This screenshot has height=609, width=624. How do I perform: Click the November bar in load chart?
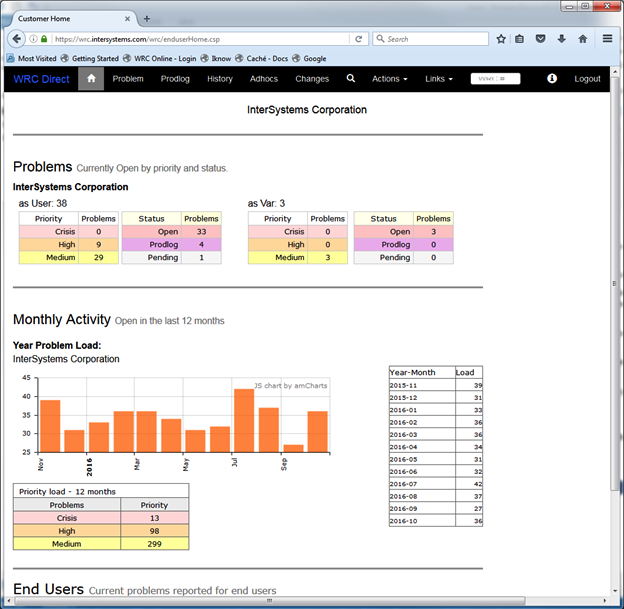[50, 426]
